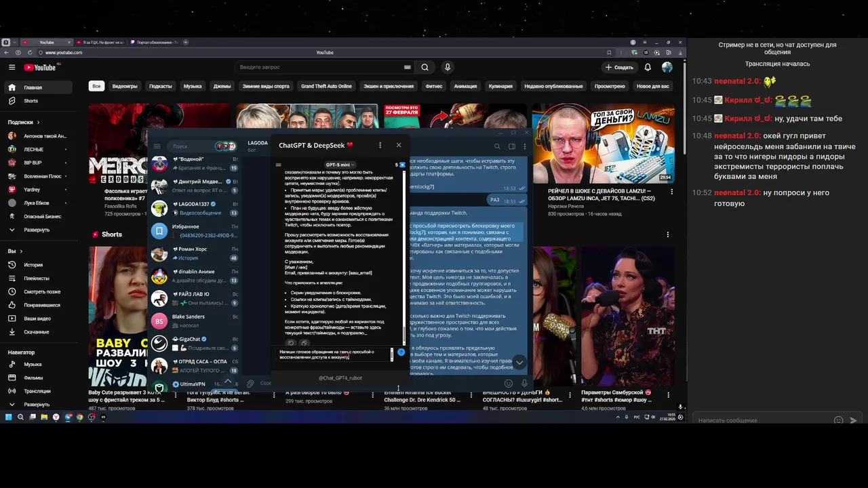This screenshot has width=868, height=488.
Task: Open YouTube on-screen keyboard icon in search
Action: coord(407,67)
